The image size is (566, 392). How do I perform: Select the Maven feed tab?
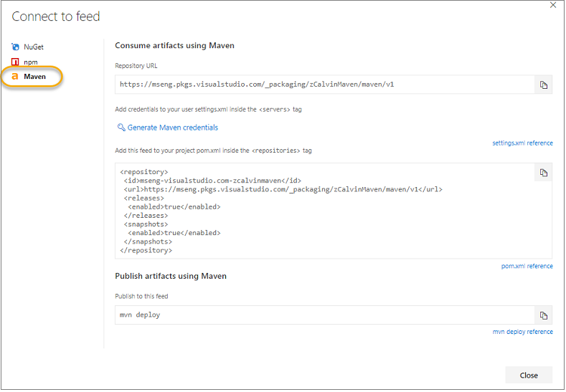pos(34,77)
